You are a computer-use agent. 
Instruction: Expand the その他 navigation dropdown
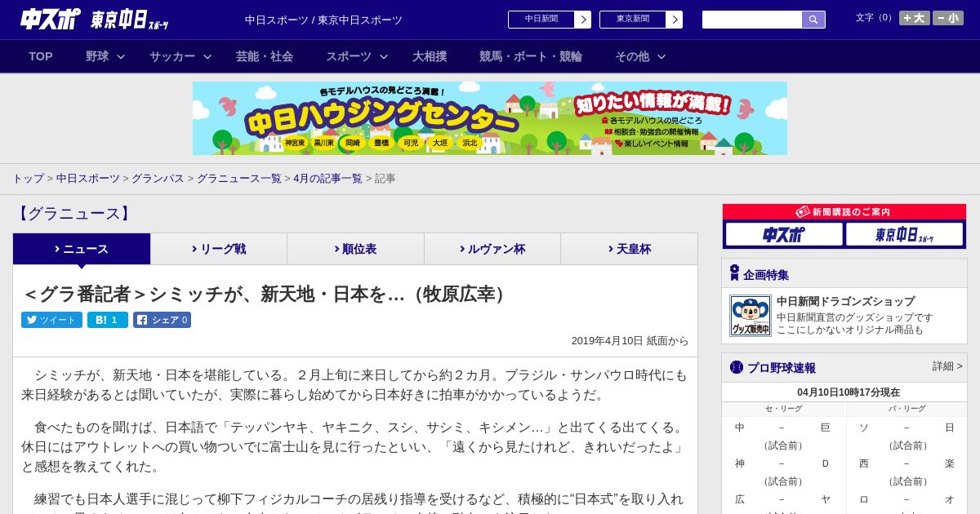point(640,56)
